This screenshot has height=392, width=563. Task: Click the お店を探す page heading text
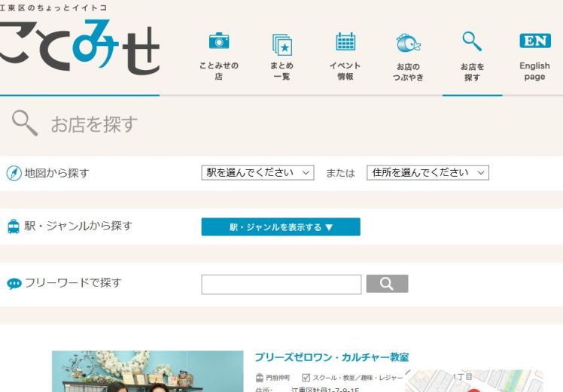(94, 124)
